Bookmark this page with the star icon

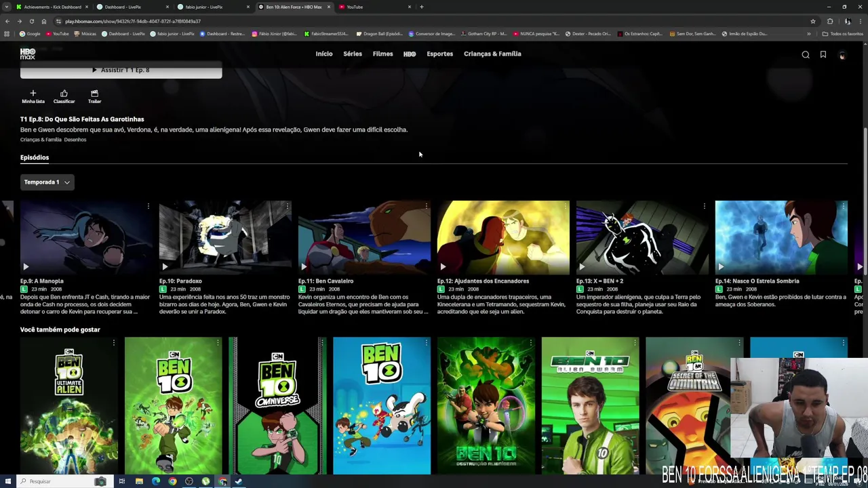tap(812, 21)
